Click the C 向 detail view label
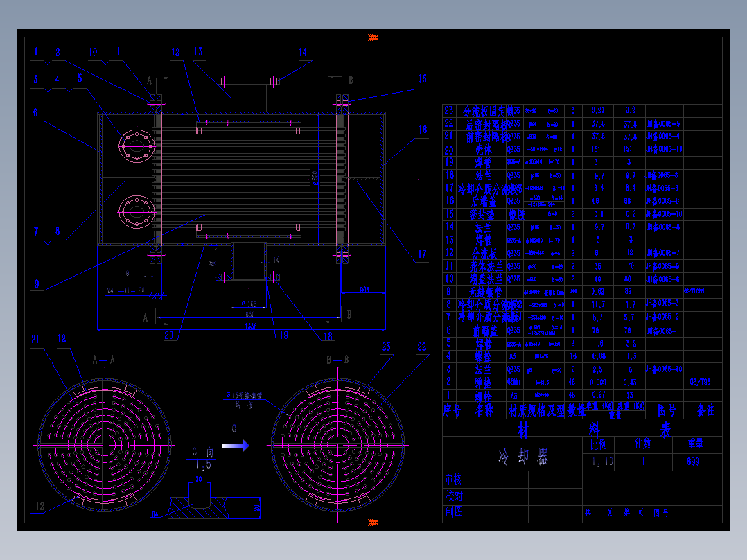747x560 pixels. click(x=203, y=451)
